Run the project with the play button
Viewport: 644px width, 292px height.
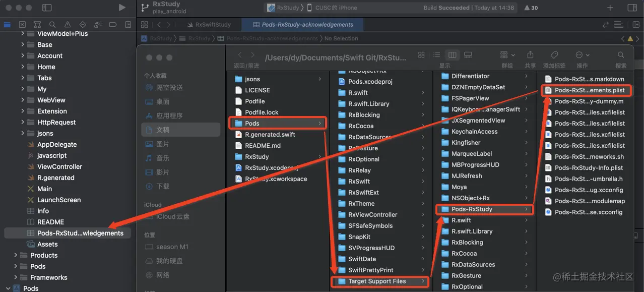(122, 8)
